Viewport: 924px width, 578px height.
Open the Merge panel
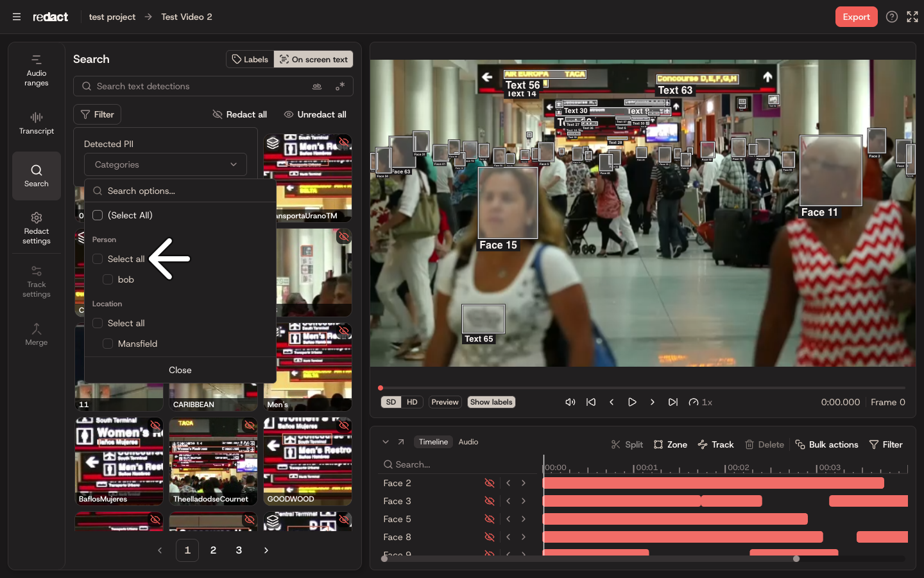click(x=37, y=335)
